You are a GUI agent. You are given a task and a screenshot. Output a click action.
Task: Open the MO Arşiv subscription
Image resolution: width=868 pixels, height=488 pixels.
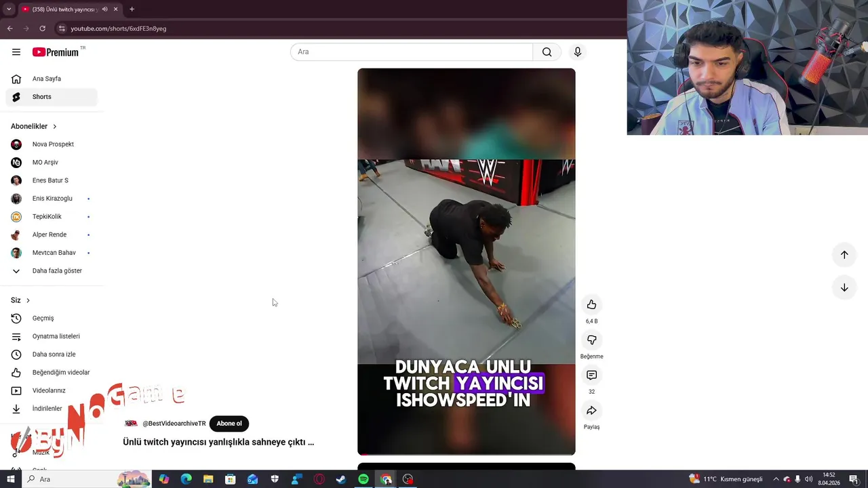pyautogui.click(x=52, y=163)
